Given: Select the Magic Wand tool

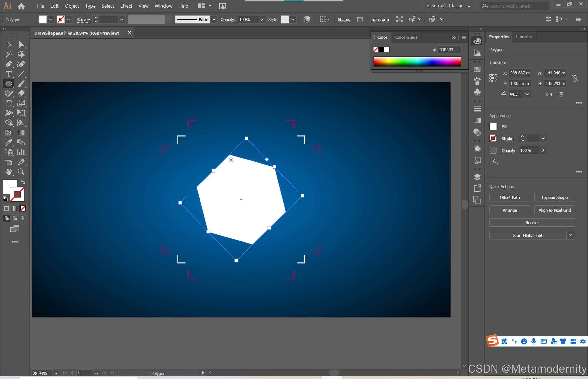Looking at the screenshot, I should pos(8,54).
